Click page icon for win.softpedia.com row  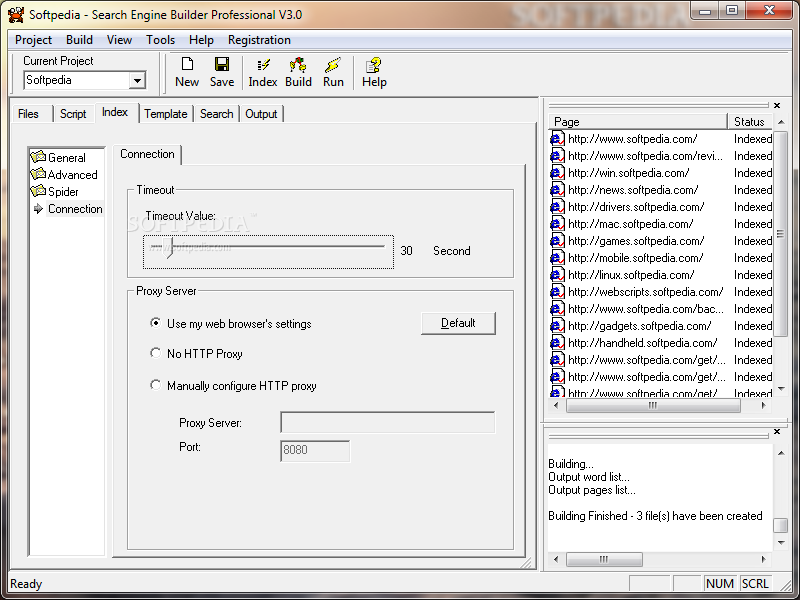557,173
